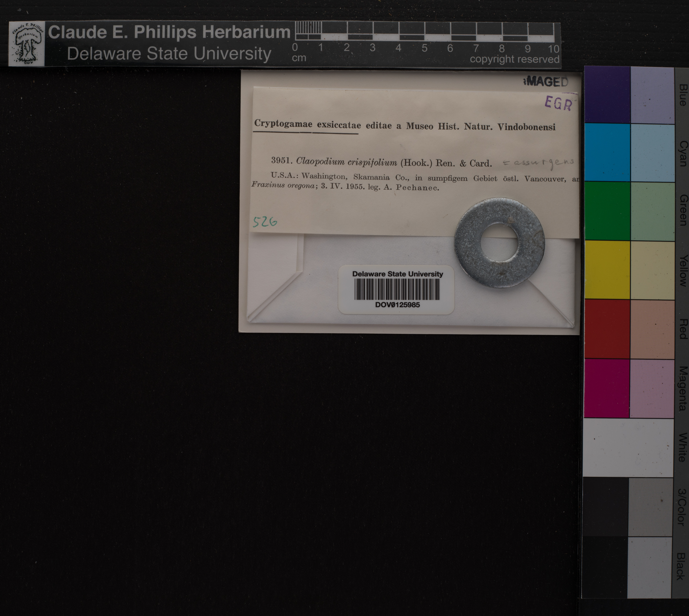Pick the dark red color patch
The image size is (689, 616).
tap(607, 329)
